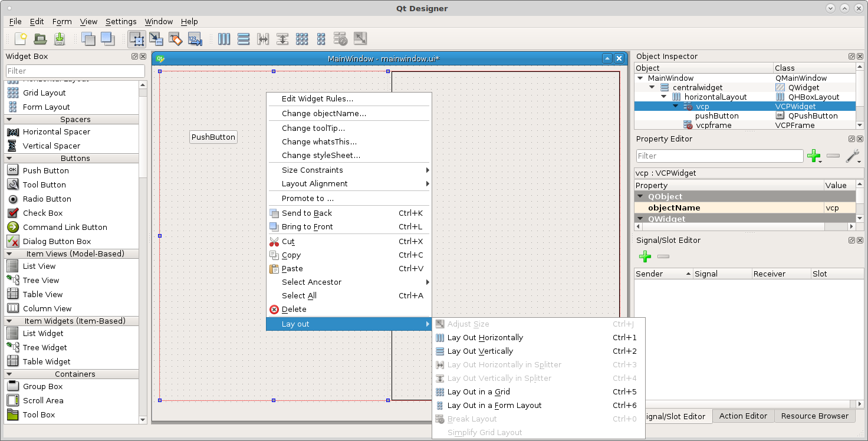868x441 pixels.
Task: Select the Edit Widgets mode icon
Action: [x=137, y=39]
